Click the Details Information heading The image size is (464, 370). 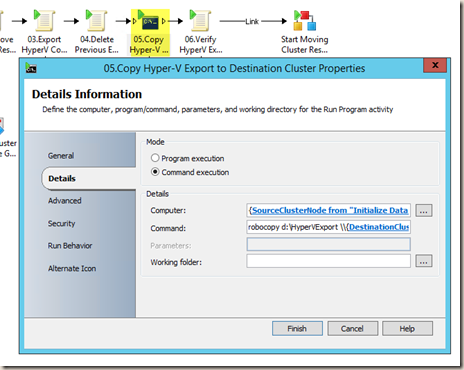(87, 94)
